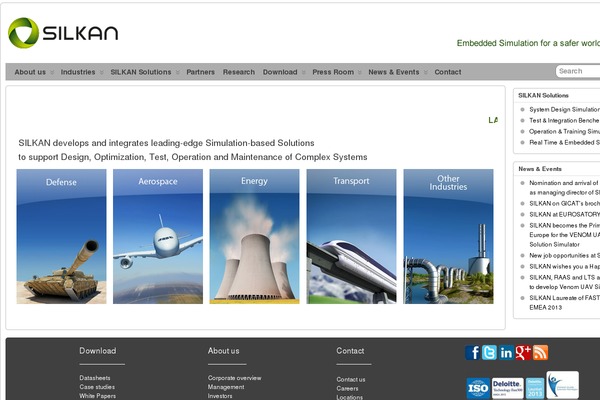Open the SILKAN on GICAT's brochure news
The image size is (600, 400).
click(x=564, y=204)
